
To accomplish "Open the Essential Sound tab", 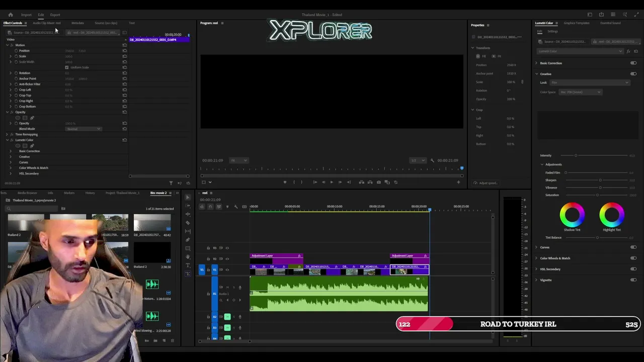I will click(x=611, y=23).
